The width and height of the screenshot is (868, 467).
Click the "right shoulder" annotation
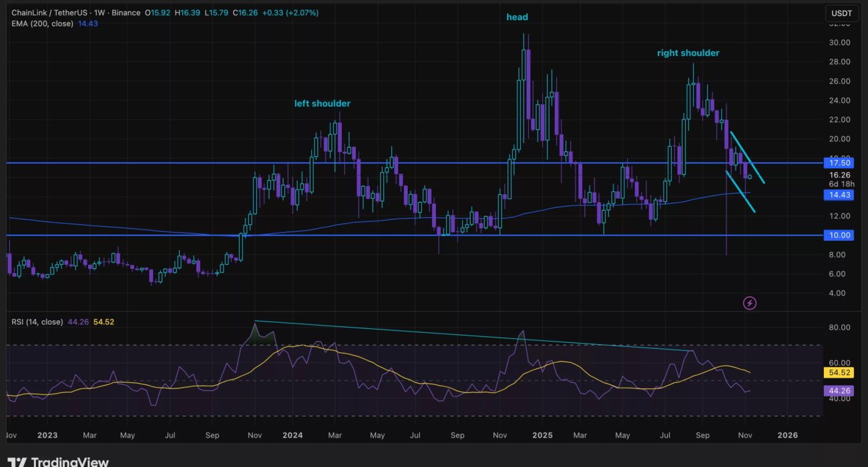pos(688,53)
